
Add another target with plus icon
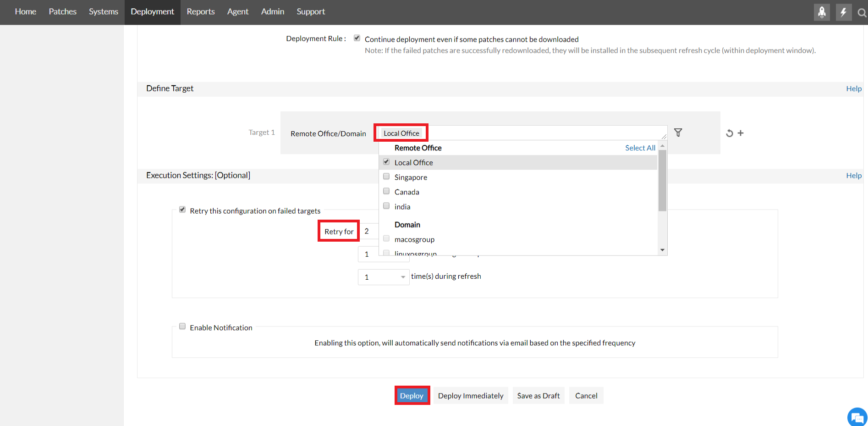[741, 133]
